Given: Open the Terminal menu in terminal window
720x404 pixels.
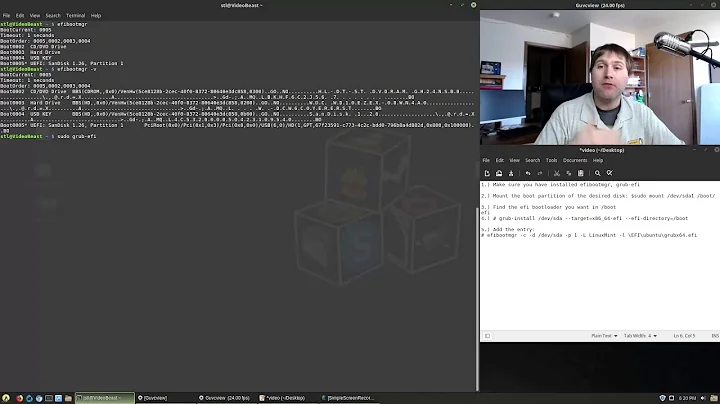Looking at the screenshot, I should pyautogui.click(x=75, y=16).
